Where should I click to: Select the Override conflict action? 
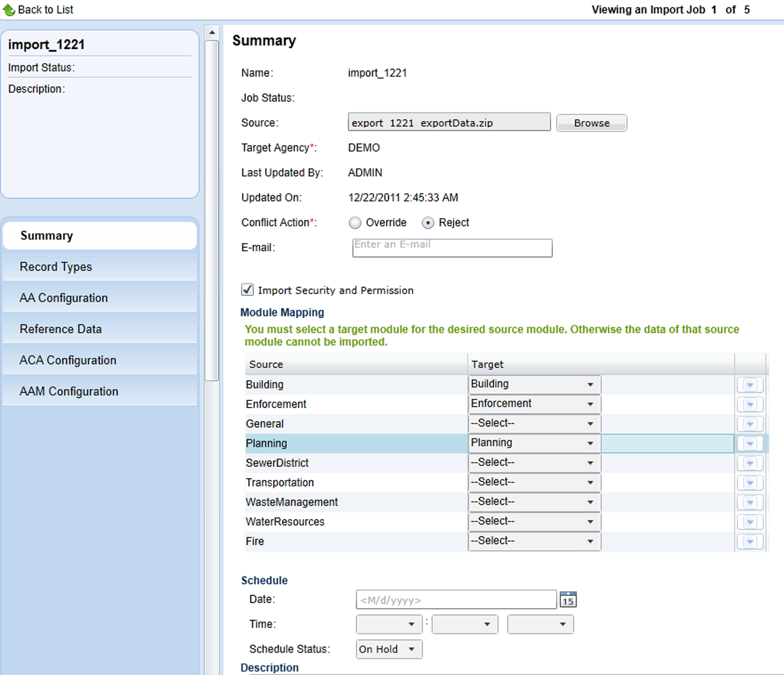pyautogui.click(x=355, y=223)
